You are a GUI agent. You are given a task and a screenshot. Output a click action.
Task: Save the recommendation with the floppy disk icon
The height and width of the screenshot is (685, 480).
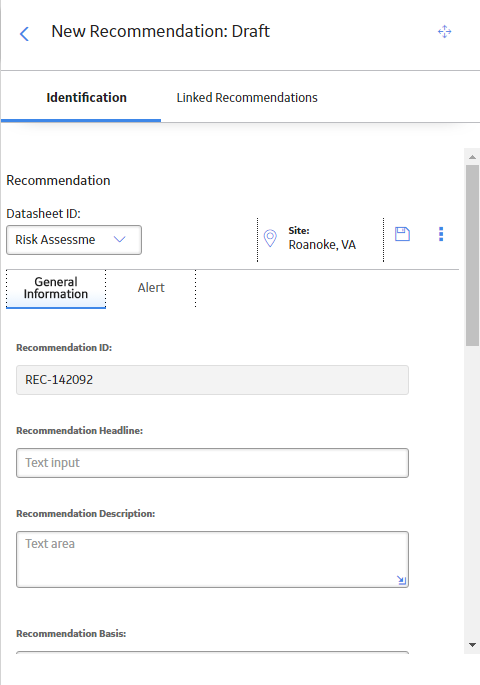click(x=402, y=234)
